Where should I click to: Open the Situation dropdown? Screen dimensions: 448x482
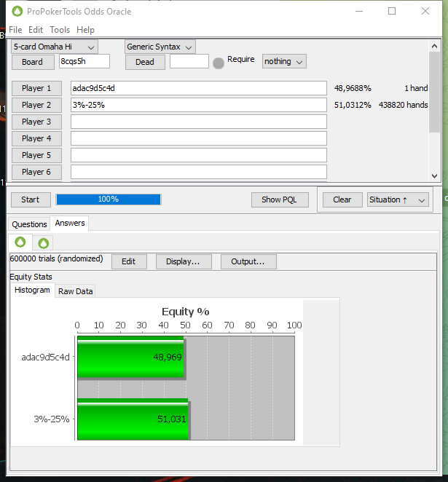coord(398,199)
